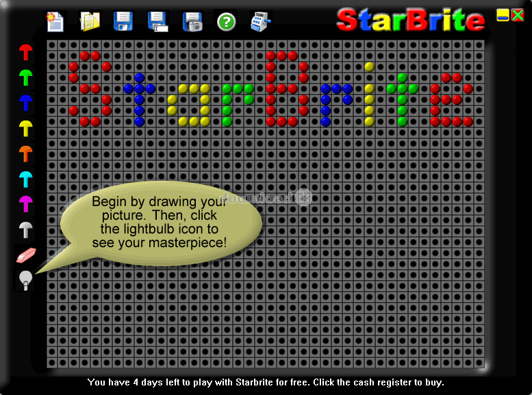Close StarBrite with the green X
The width and height of the screenshot is (532, 395).
tap(518, 15)
